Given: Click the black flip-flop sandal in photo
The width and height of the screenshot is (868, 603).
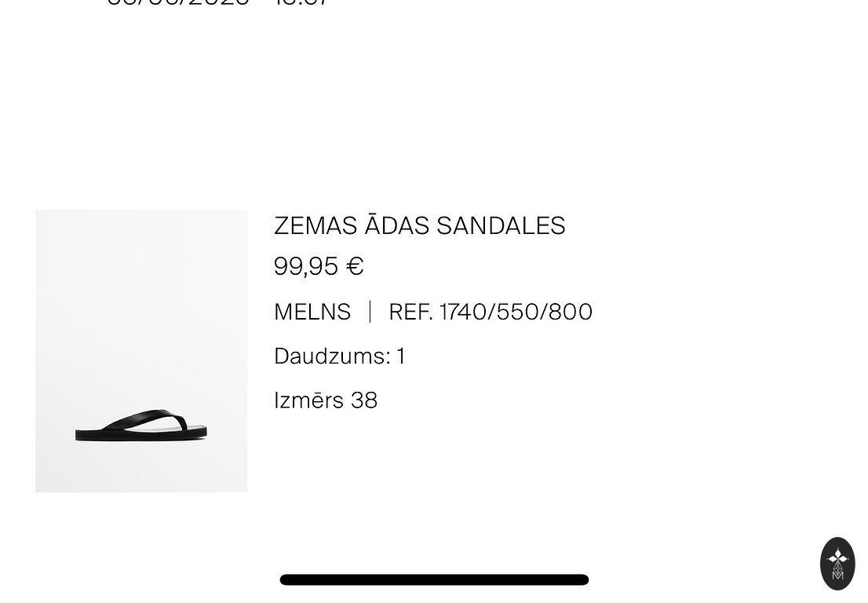Looking at the screenshot, I should point(141,426).
